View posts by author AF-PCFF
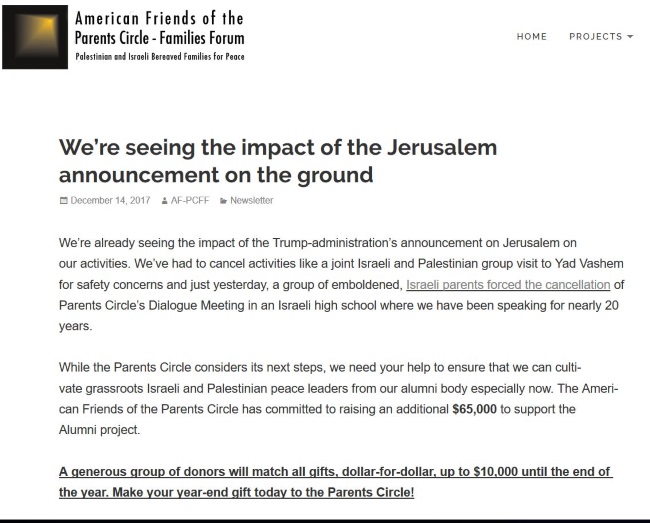 pyautogui.click(x=190, y=200)
